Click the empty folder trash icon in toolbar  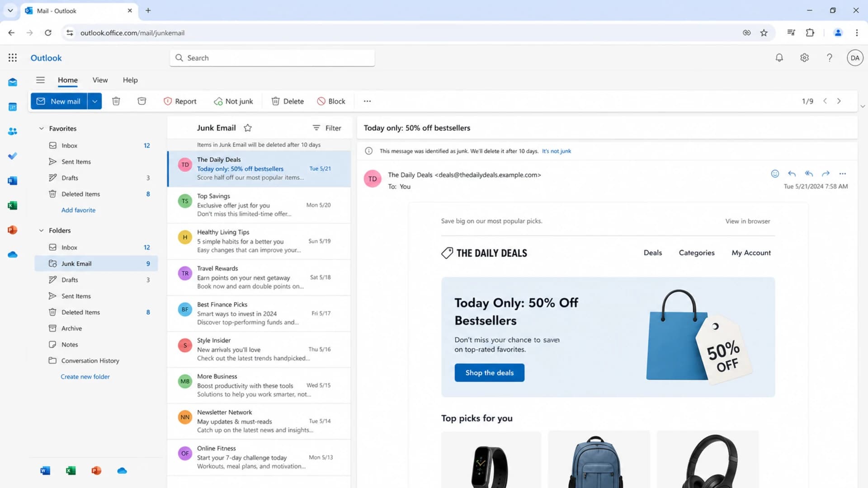116,101
